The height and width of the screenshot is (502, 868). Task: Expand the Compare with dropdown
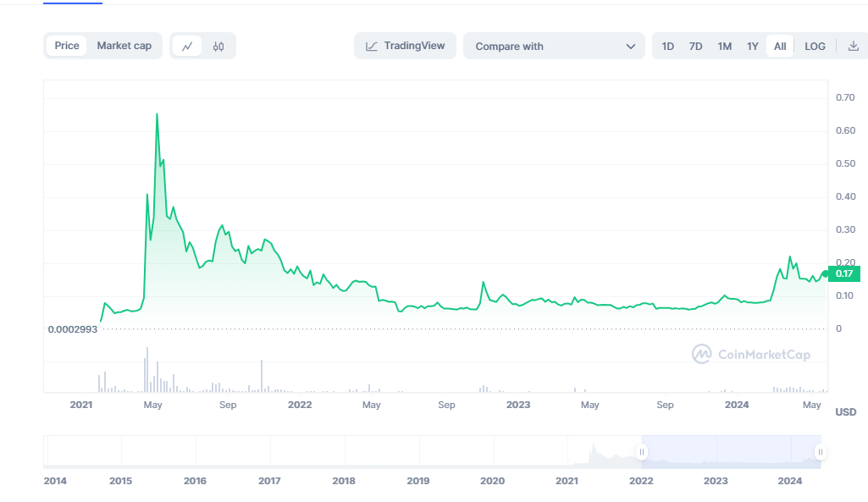tap(555, 47)
